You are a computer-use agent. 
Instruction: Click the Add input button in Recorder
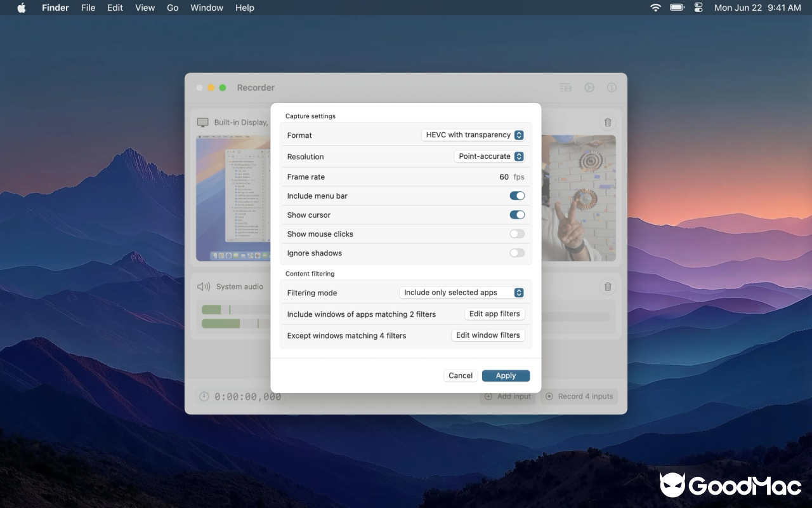[x=507, y=396]
